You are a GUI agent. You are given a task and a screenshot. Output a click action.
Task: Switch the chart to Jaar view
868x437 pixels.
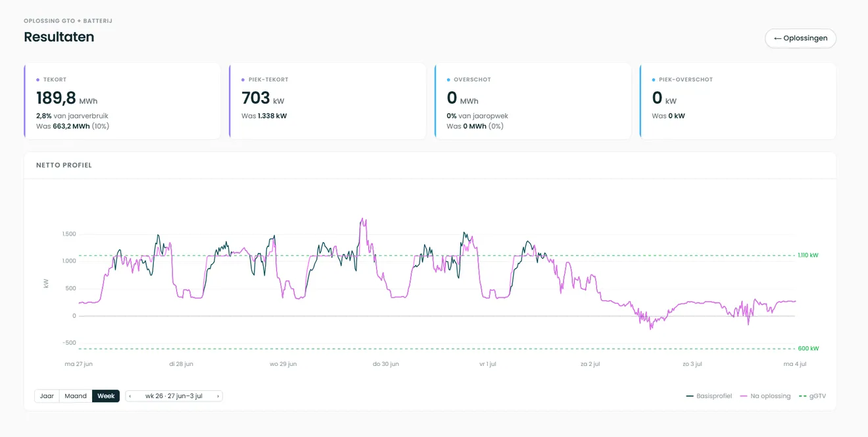47,396
